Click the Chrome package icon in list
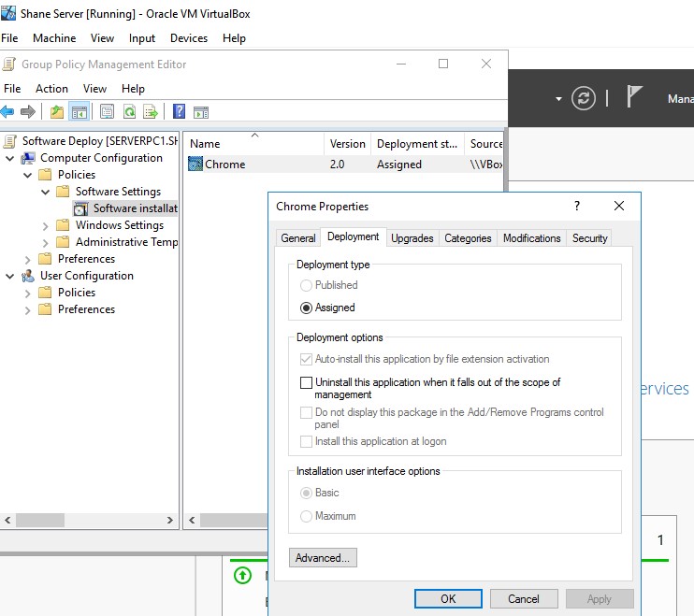Screen dimensions: 694x616 (195, 164)
